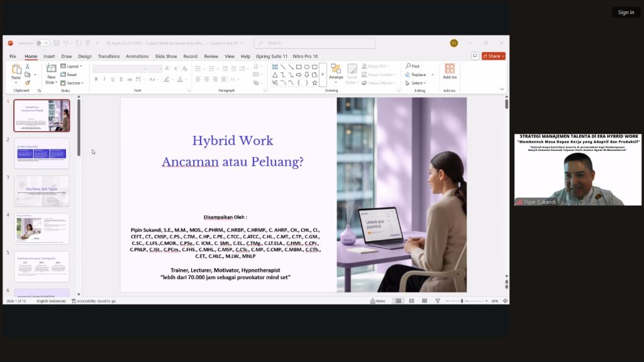Select the Format Painter brush icon

[x=28, y=82]
